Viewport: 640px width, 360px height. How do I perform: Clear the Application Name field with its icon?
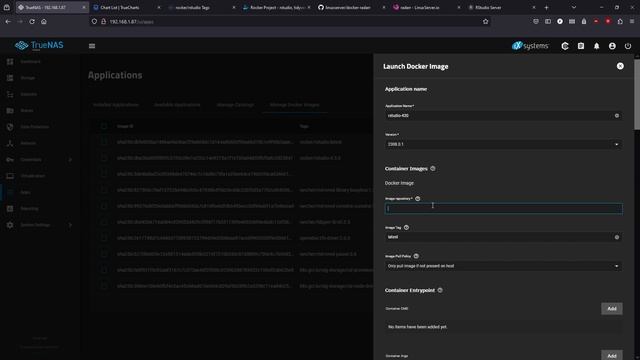(x=617, y=116)
